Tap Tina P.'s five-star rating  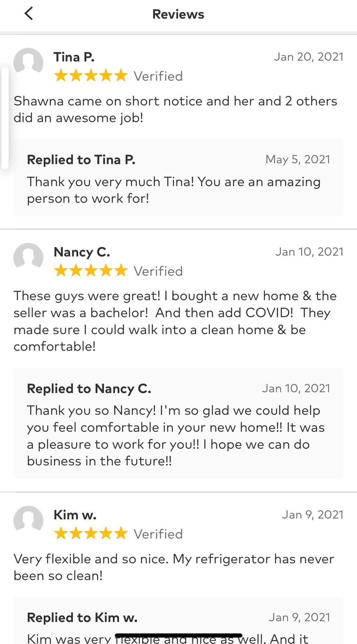tap(91, 76)
